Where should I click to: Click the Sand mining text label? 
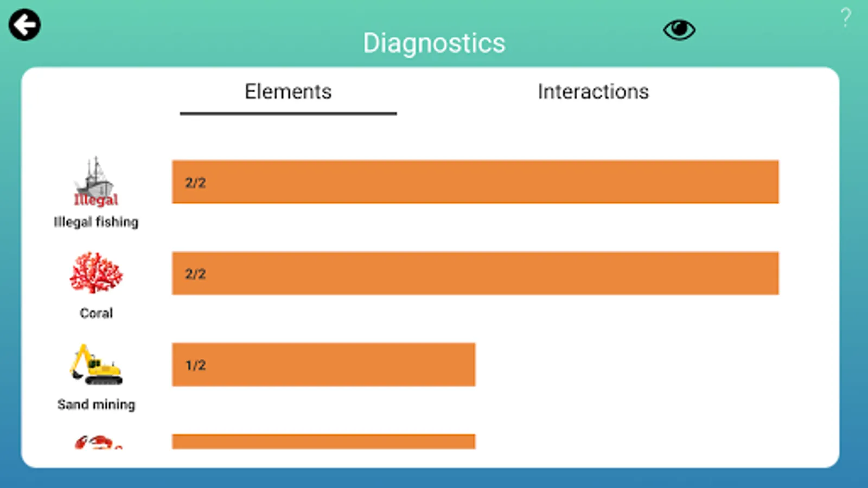coord(96,404)
